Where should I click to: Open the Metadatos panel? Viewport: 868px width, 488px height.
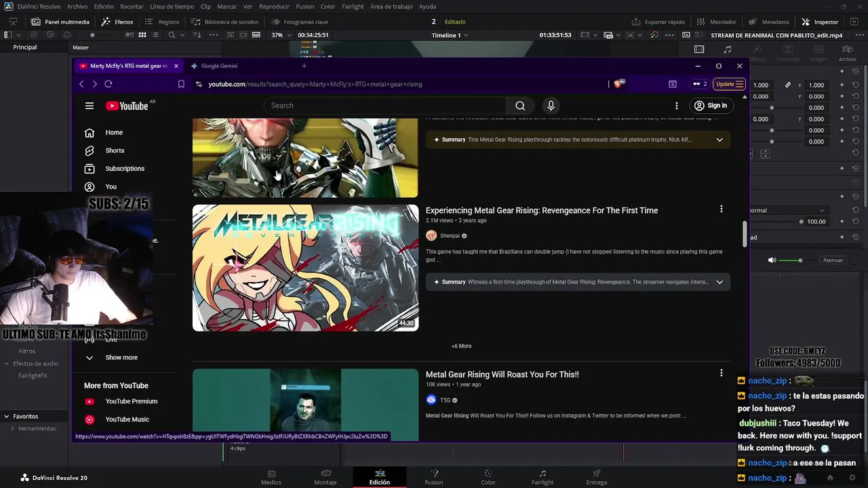click(x=768, y=22)
